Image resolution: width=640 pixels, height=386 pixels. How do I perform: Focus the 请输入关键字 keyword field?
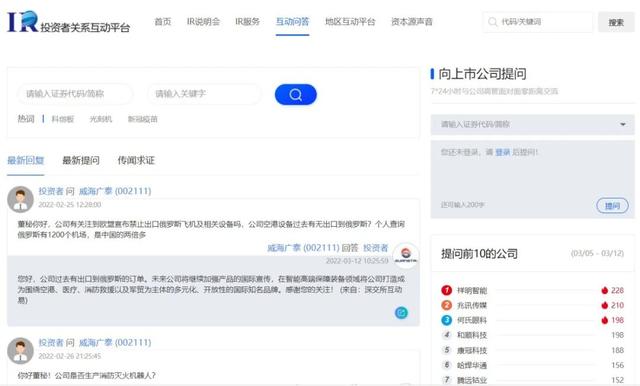pyautogui.click(x=204, y=94)
